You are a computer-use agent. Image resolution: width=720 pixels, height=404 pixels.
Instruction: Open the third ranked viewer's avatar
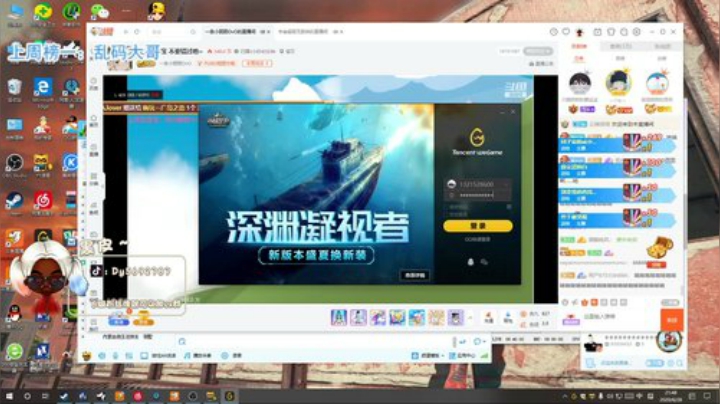tap(657, 83)
